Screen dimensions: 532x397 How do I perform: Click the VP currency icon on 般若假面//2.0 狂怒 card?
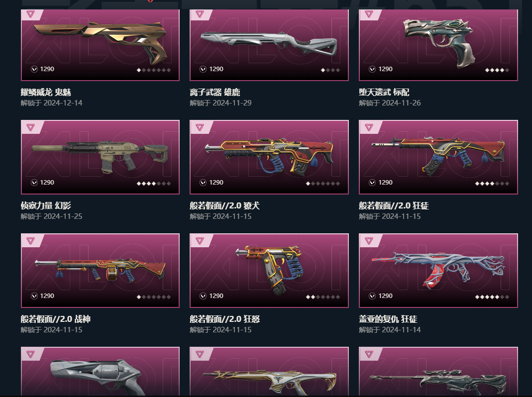203,296
